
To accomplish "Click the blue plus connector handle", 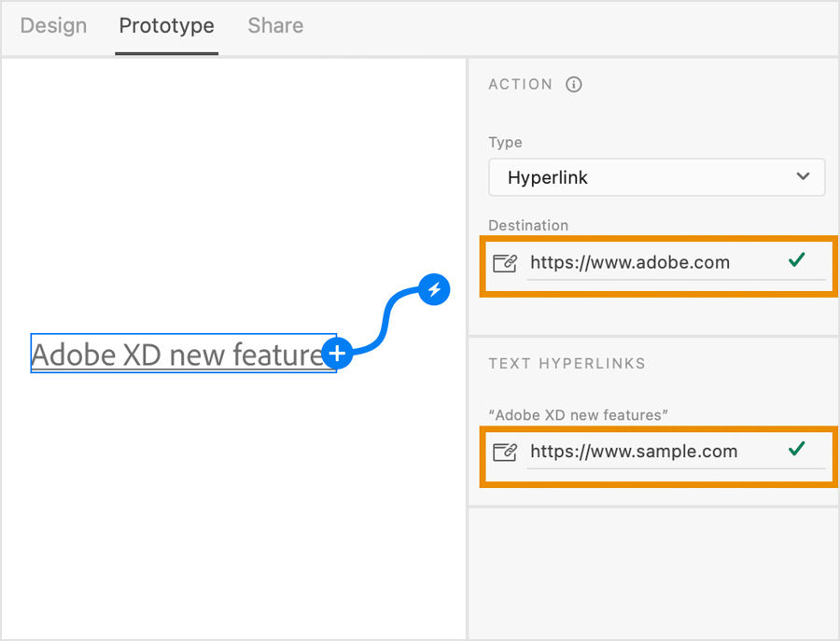I will tap(337, 354).
